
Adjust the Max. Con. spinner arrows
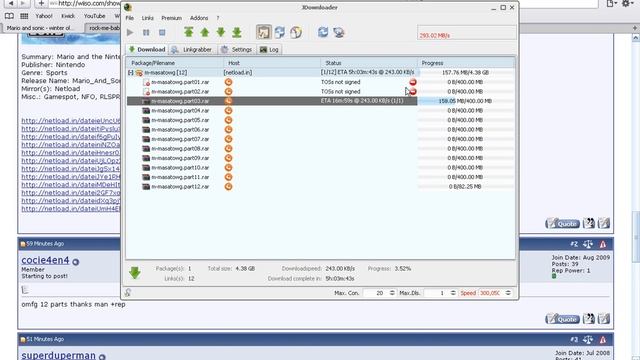392,293
